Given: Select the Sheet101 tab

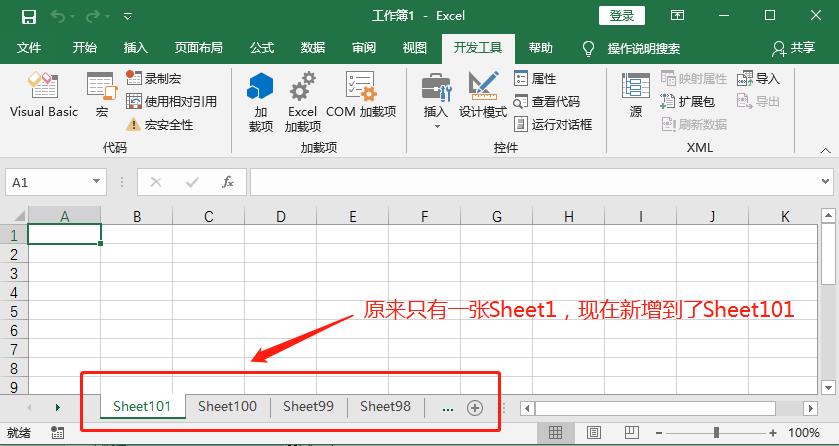Looking at the screenshot, I should [x=142, y=406].
